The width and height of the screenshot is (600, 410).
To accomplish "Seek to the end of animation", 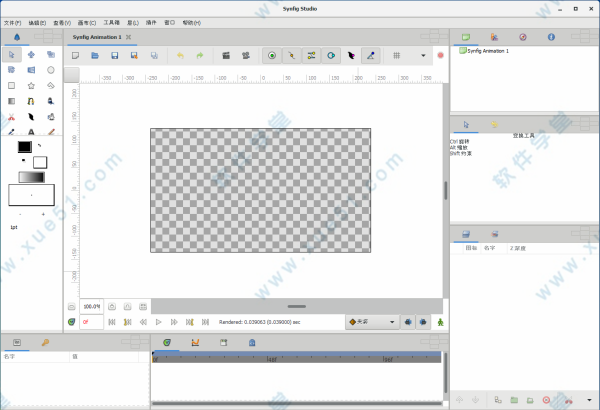I will pos(205,322).
